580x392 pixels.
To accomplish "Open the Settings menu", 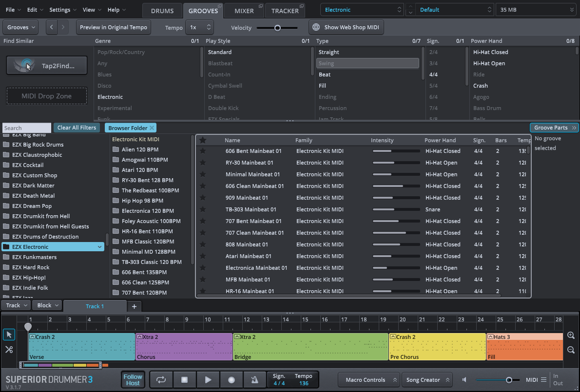I will [63, 10].
